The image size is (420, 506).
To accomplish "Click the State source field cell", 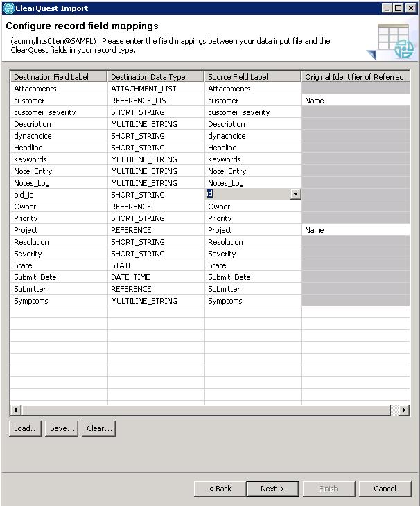I will click(x=253, y=265).
